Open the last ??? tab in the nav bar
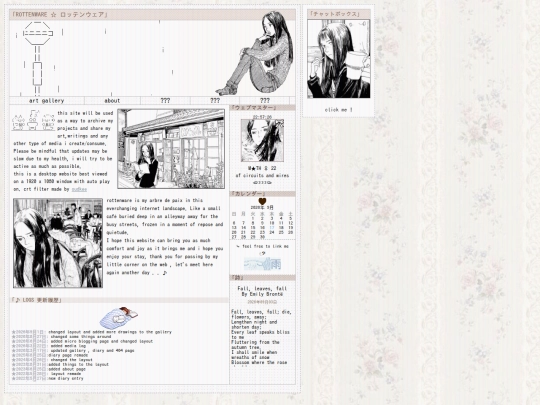Viewport: 540px width, 405px height. click(x=264, y=101)
